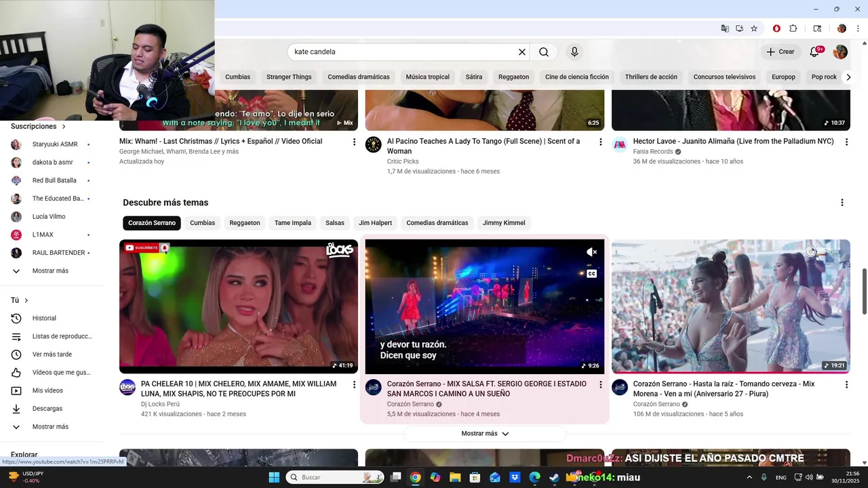Open options menu for Al Pacino tango video

coord(600,142)
